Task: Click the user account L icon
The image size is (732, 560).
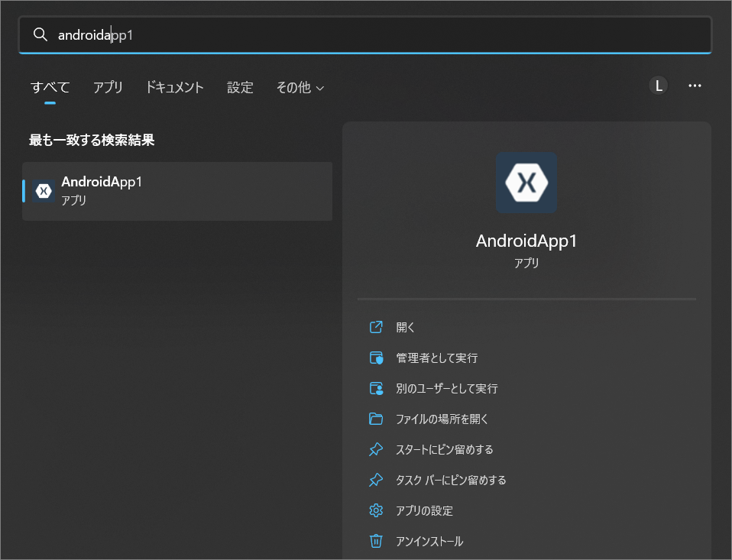Action: pyautogui.click(x=658, y=85)
